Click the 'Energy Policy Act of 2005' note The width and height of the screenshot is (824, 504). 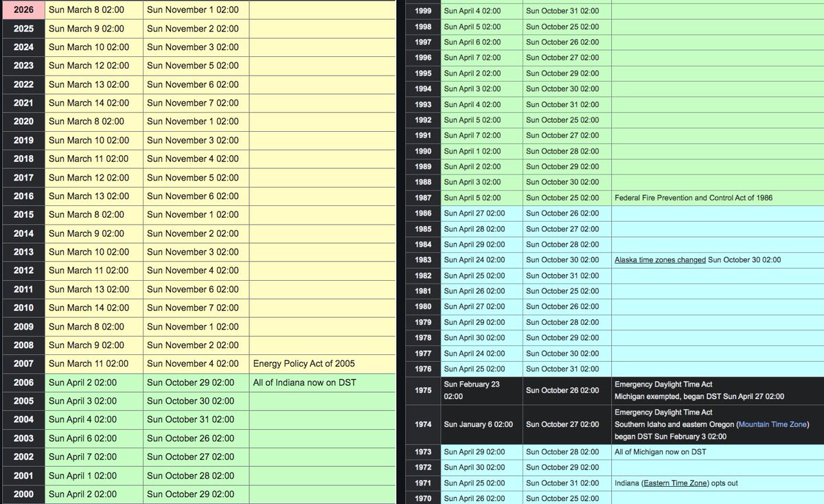tap(304, 364)
